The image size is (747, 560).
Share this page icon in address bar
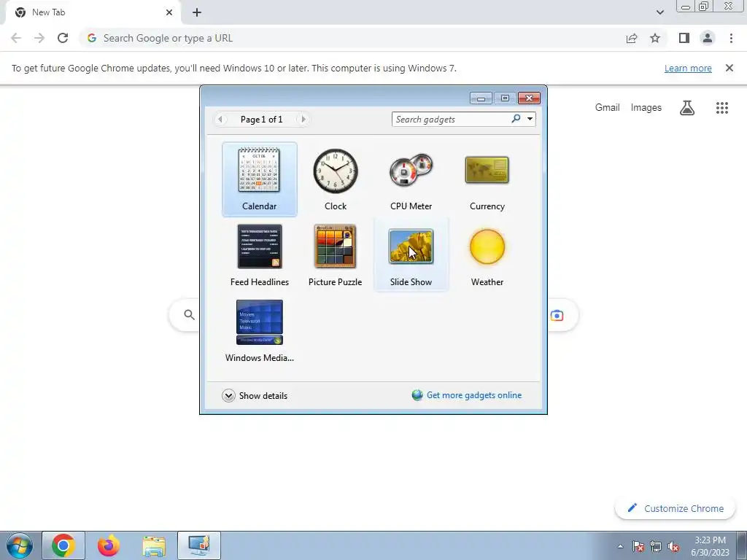[x=632, y=38]
